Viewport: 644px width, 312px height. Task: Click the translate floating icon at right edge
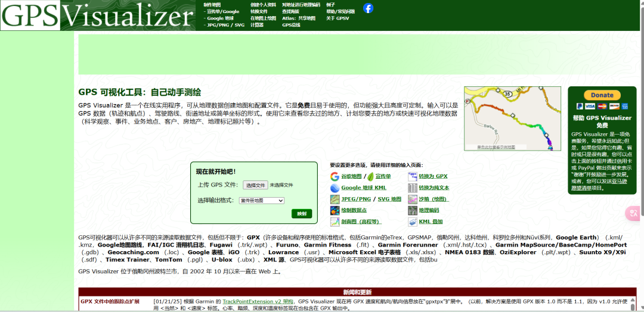[x=634, y=213]
